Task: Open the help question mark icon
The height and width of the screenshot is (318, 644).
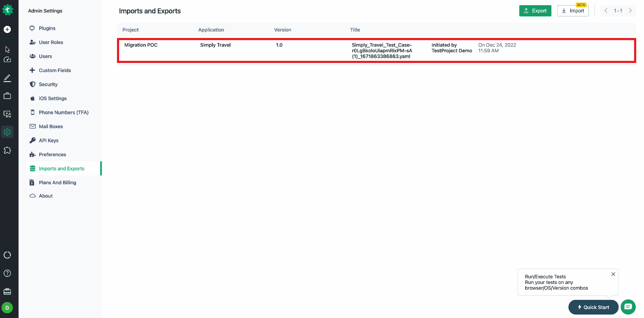Action: tap(7, 273)
